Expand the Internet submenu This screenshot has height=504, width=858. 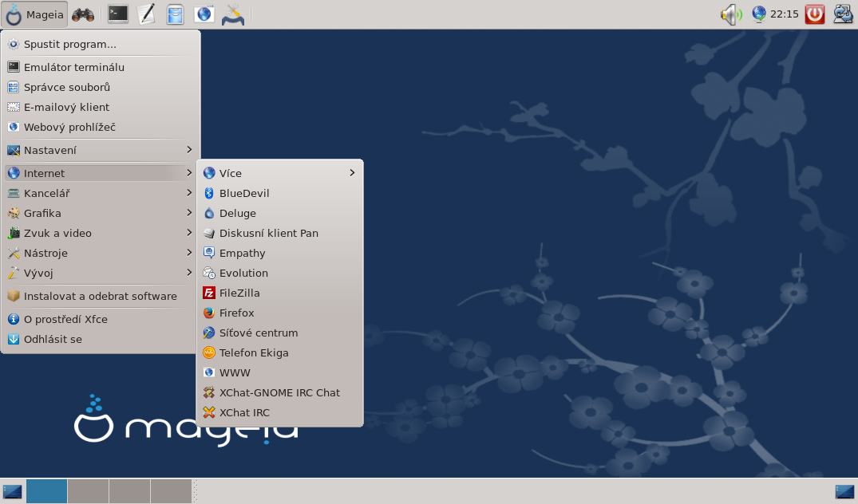point(101,173)
